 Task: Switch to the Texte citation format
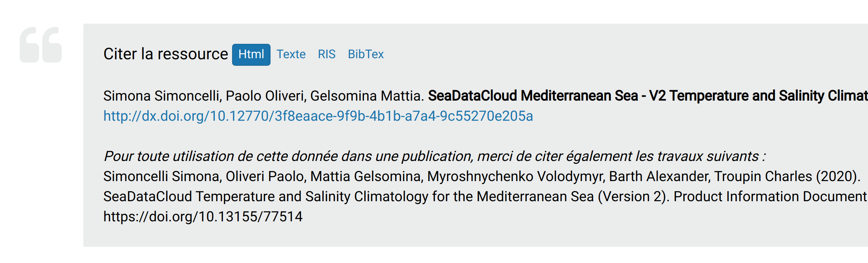coord(291,54)
